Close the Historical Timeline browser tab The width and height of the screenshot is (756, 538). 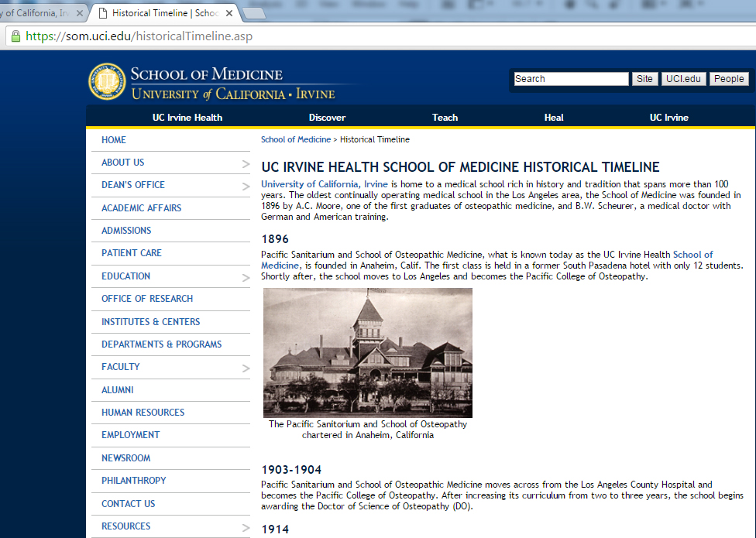[x=229, y=14]
